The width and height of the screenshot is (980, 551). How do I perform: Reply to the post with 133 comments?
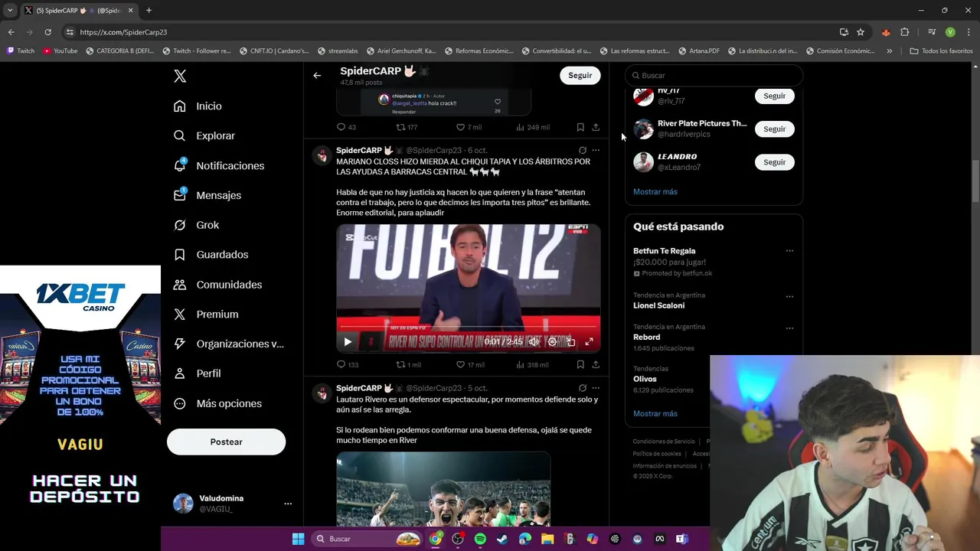(348, 365)
